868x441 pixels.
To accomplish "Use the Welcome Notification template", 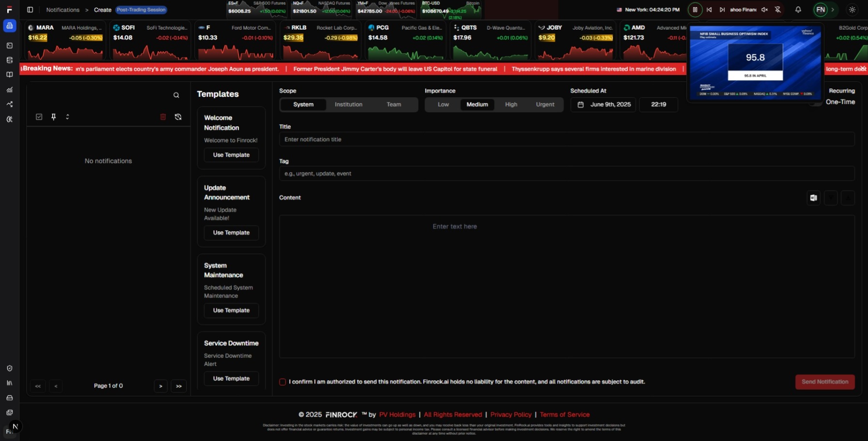I will coord(231,155).
